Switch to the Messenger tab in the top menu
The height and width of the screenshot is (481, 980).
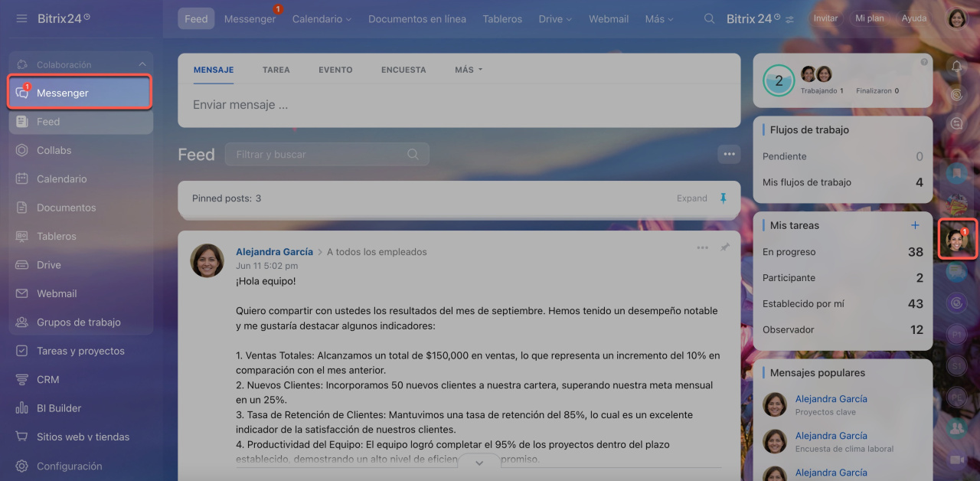point(250,19)
